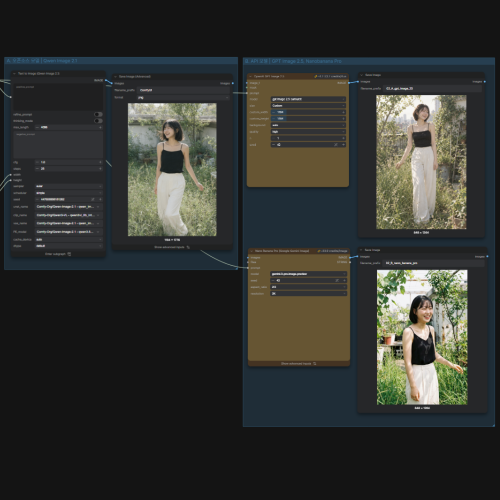Open the unet_name model dropdown
The width and height of the screenshot is (500, 500).
pos(69,207)
